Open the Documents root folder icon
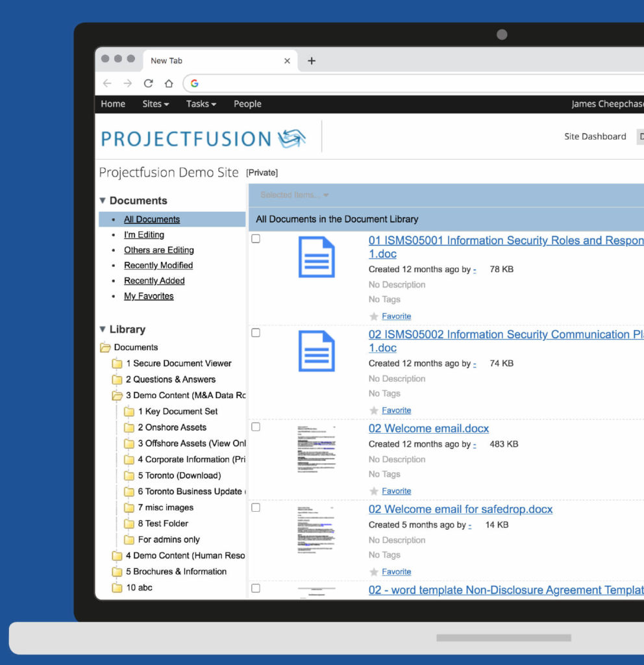644x665 pixels. (x=105, y=347)
